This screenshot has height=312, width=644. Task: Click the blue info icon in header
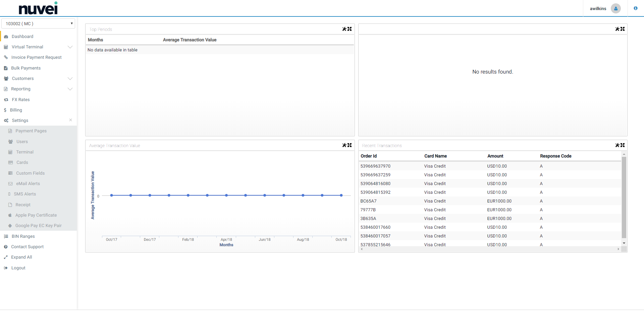pos(635,8)
